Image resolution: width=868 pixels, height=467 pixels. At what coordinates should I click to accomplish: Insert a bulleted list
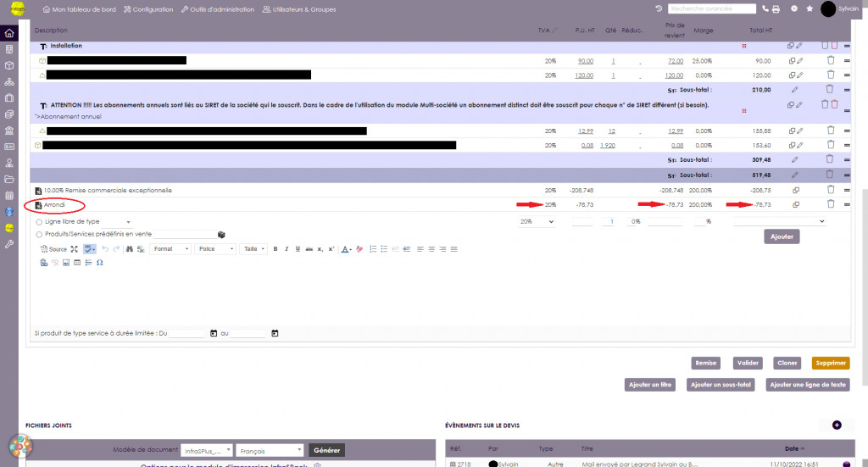(x=384, y=249)
